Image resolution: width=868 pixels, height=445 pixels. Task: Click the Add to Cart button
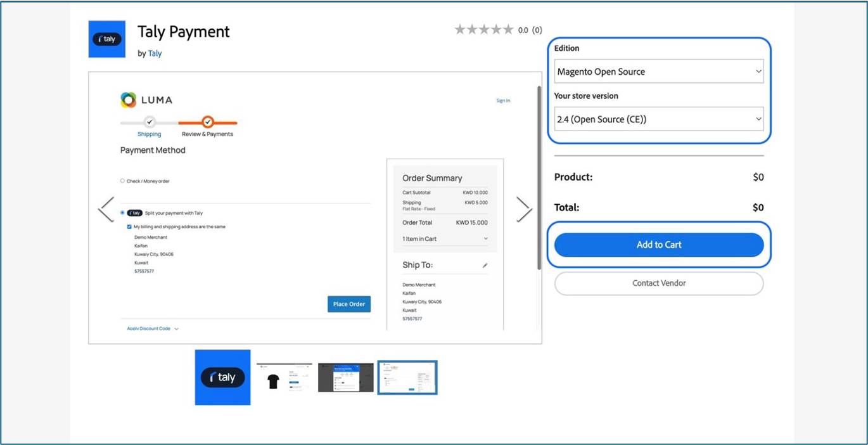click(659, 245)
